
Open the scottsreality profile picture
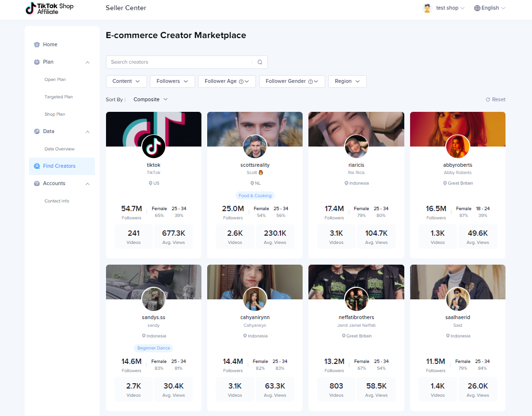pos(255,147)
